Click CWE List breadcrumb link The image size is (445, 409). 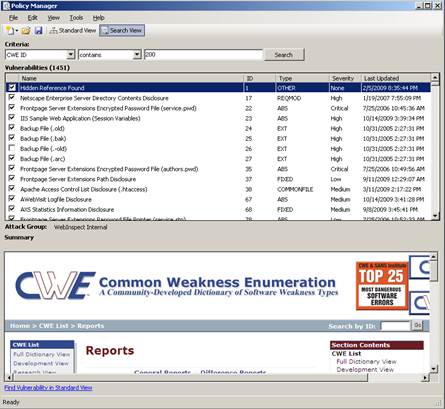pyautogui.click(x=54, y=326)
